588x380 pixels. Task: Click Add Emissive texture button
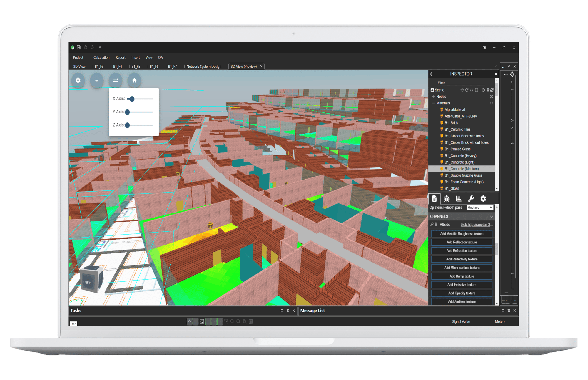462,285
